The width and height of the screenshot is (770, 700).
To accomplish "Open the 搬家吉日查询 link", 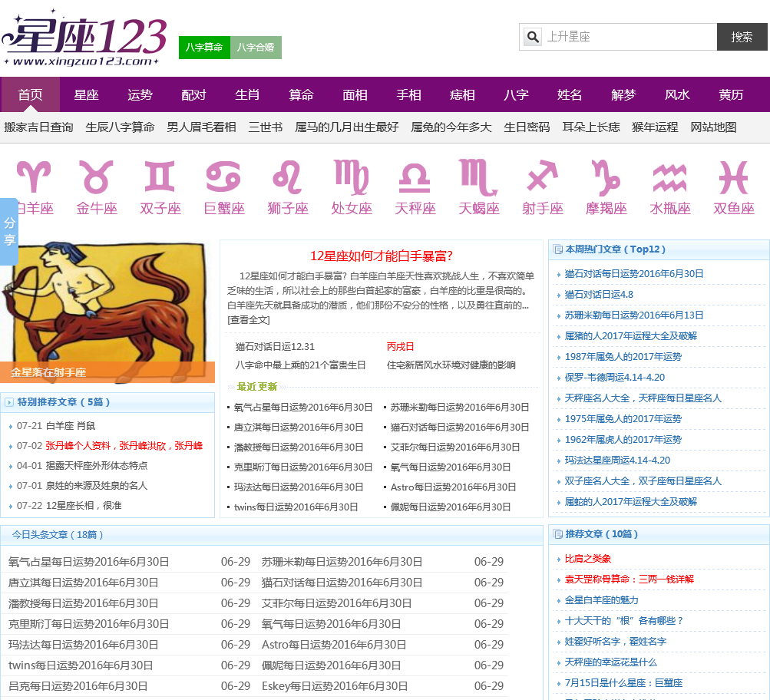I will 39,127.
